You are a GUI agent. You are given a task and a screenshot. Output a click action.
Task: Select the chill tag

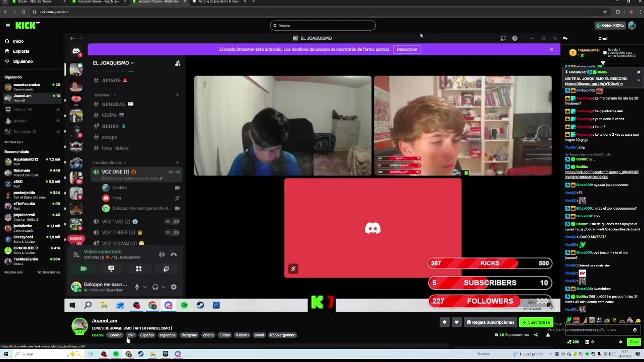point(131,335)
